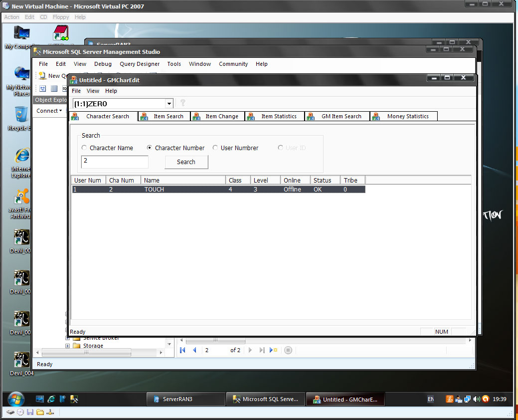Viewport: 518px width, 420px height.
Task: Click the question mark help icon in GMCharEdit
Action: 182,103
